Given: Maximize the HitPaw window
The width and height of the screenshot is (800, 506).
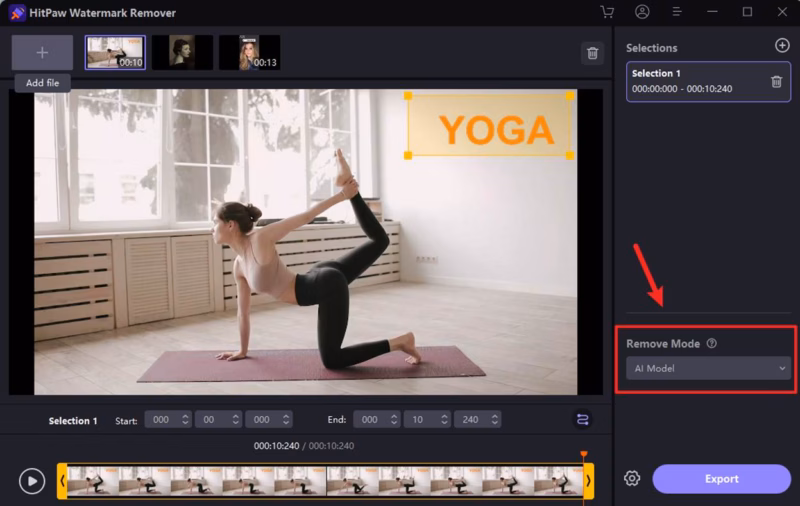Looking at the screenshot, I should [x=747, y=12].
